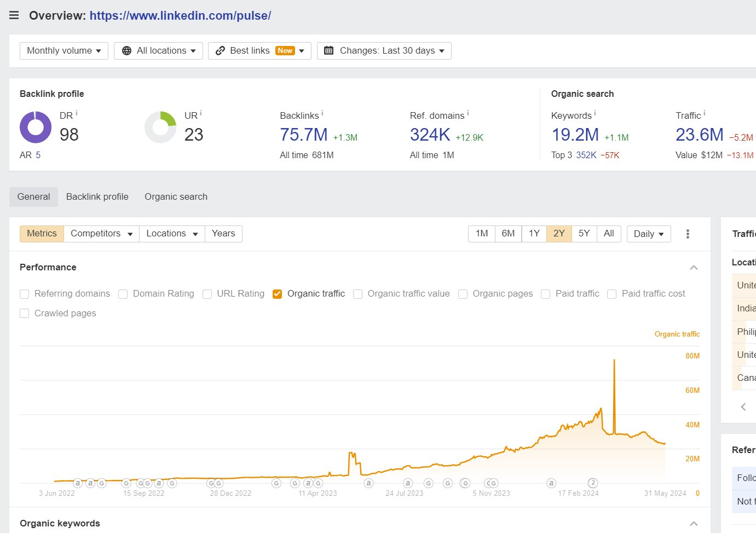Open the linkedin.com/pulse URL link

coord(180,15)
